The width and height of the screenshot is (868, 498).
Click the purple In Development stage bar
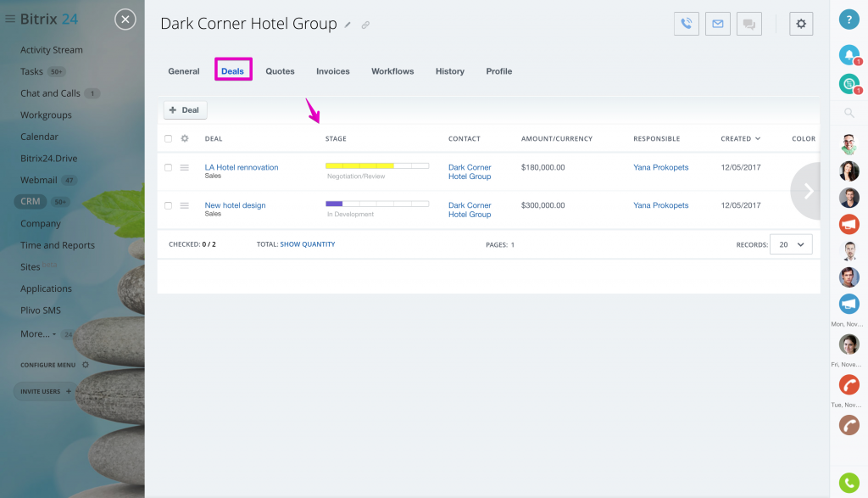pyautogui.click(x=377, y=204)
